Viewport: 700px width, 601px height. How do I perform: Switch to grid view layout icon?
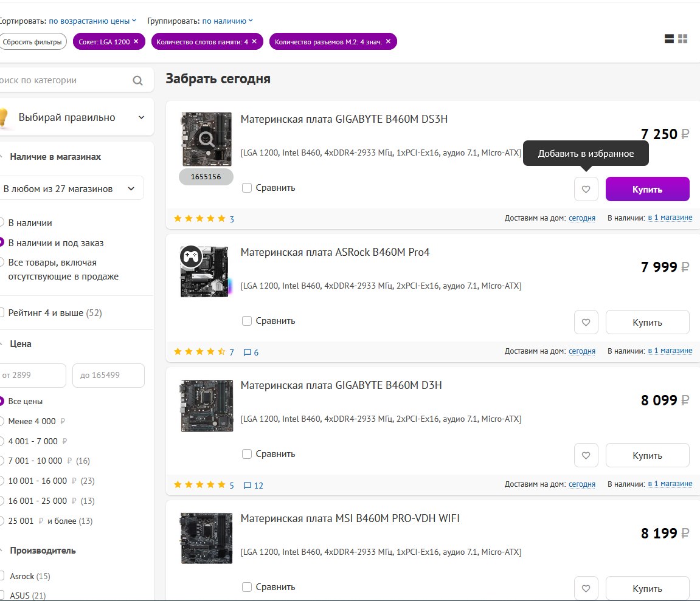point(682,39)
